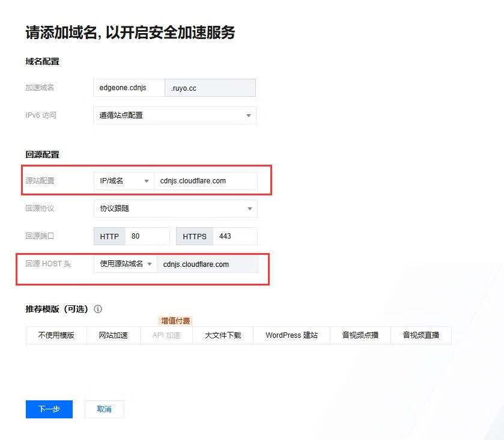Select the 不使用模版 template tab

[x=56, y=335]
